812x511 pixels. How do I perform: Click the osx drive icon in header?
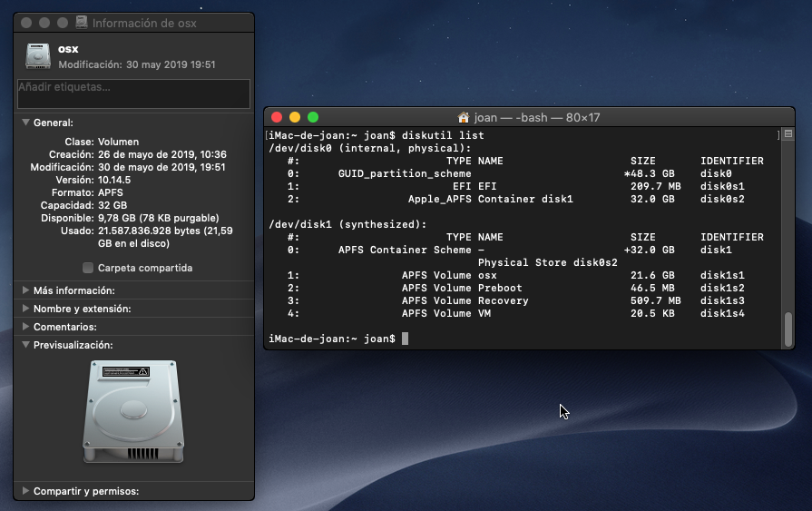coord(38,56)
